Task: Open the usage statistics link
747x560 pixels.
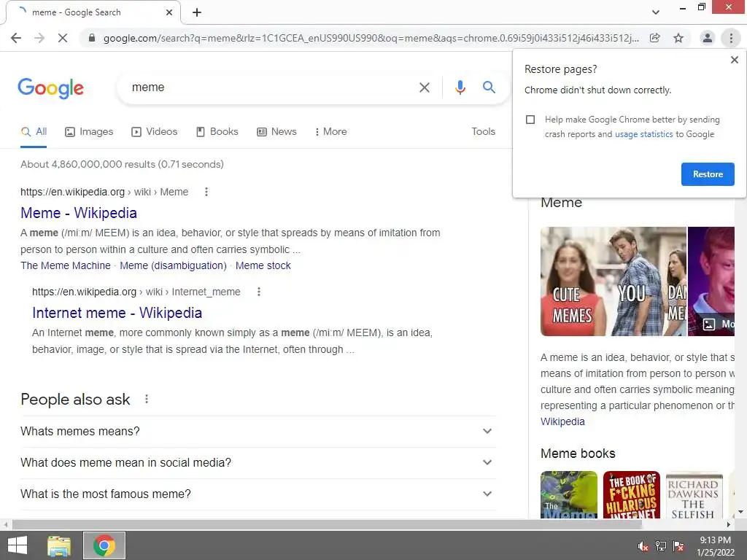Action: (x=644, y=134)
